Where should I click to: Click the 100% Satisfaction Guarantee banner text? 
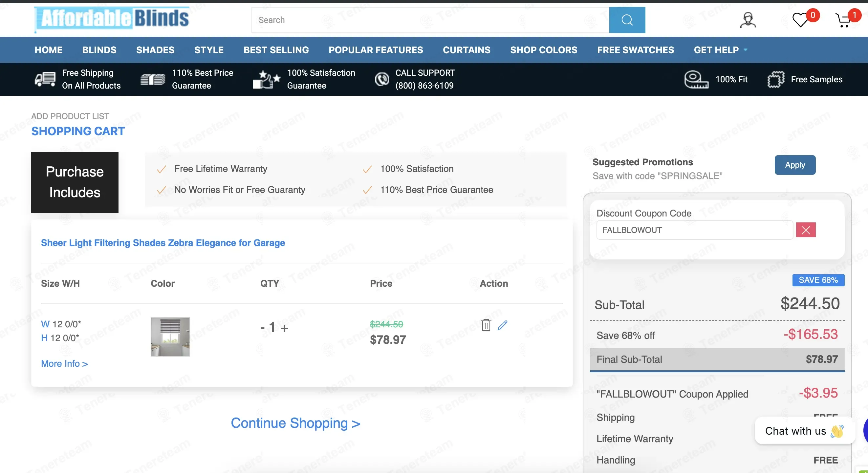[x=321, y=79]
